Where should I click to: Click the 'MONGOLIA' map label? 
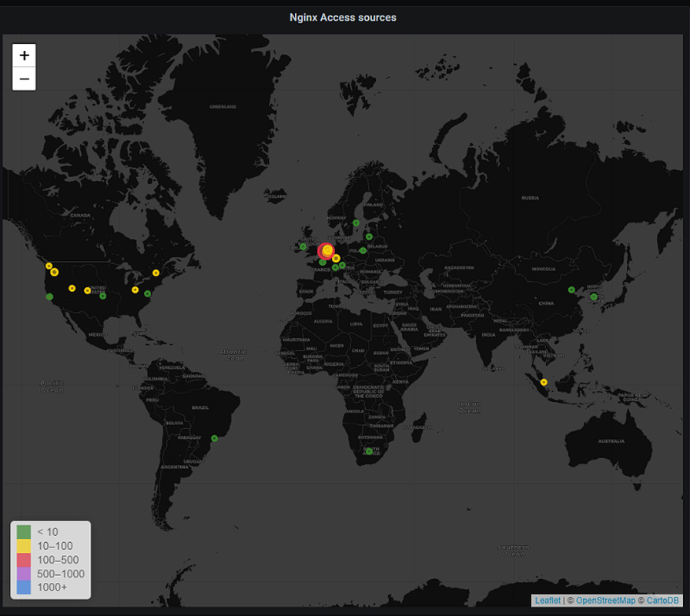544,269
